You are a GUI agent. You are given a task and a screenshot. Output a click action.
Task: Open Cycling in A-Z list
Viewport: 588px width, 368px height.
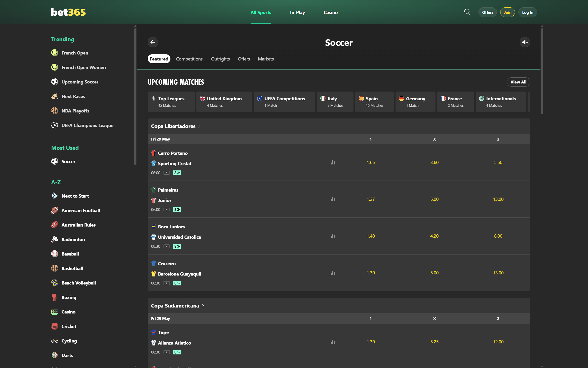(64, 341)
